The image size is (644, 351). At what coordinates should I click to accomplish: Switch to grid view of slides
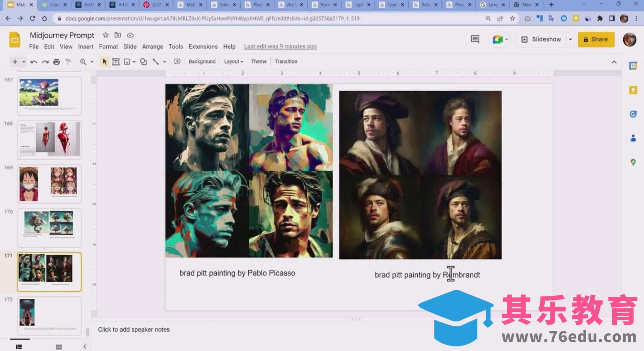(59, 346)
